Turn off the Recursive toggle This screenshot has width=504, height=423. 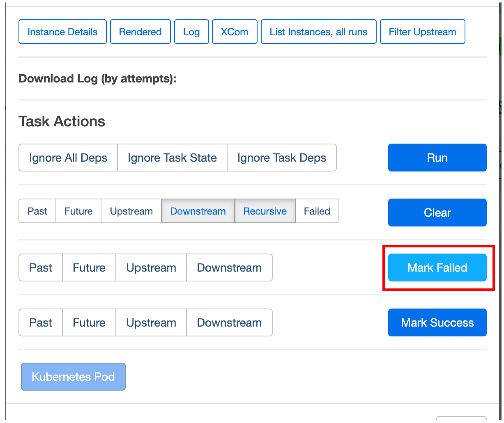(265, 211)
